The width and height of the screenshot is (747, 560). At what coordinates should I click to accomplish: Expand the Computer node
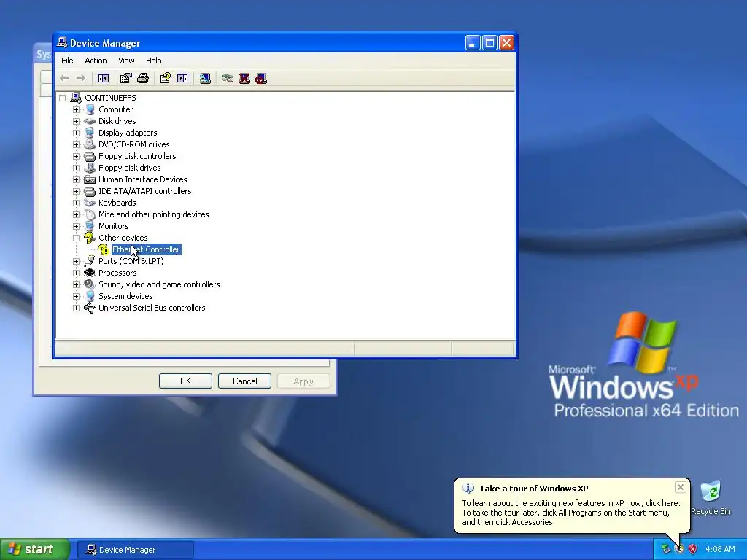tap(76, 109)
